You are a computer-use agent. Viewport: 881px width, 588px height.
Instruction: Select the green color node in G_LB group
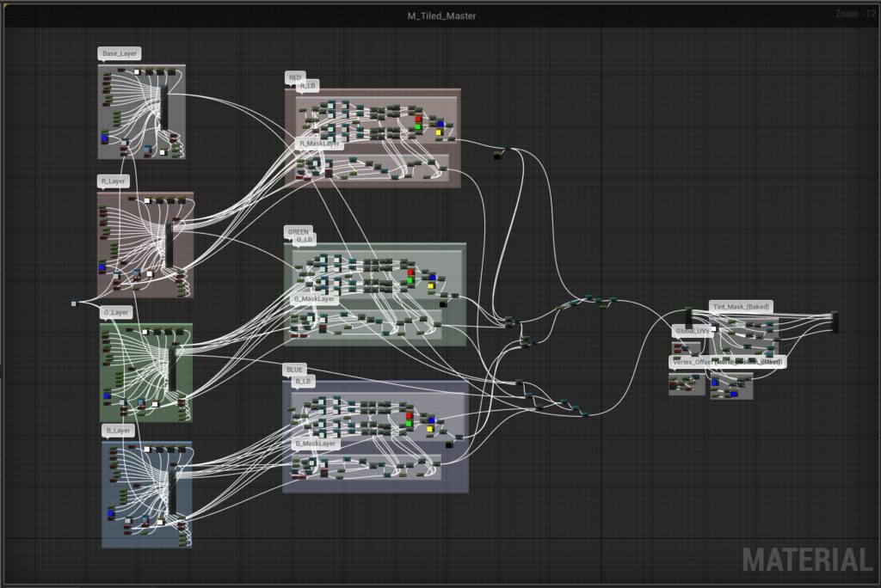(410, 281)
